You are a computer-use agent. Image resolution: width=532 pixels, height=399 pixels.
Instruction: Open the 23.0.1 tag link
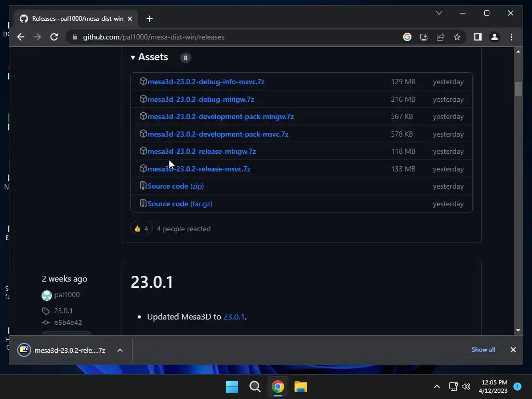(x=63, y=311)
